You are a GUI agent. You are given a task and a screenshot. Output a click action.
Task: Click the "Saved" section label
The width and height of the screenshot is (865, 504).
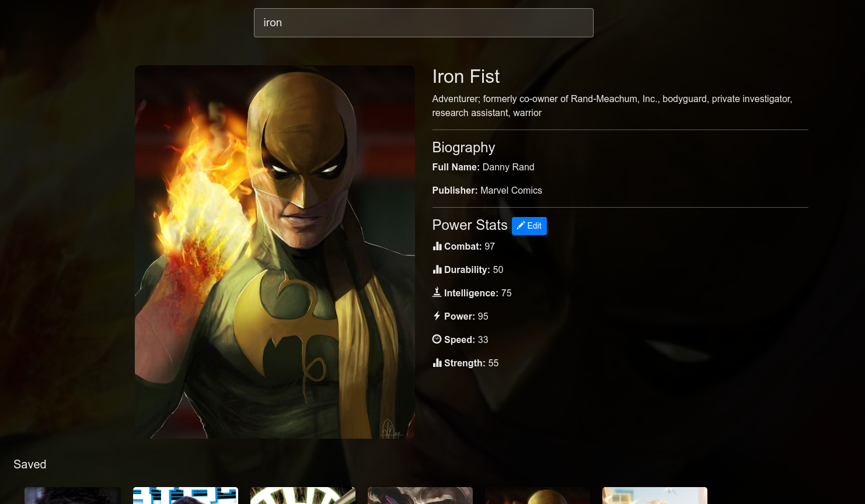pyautogui.click(x=30, y=464)
